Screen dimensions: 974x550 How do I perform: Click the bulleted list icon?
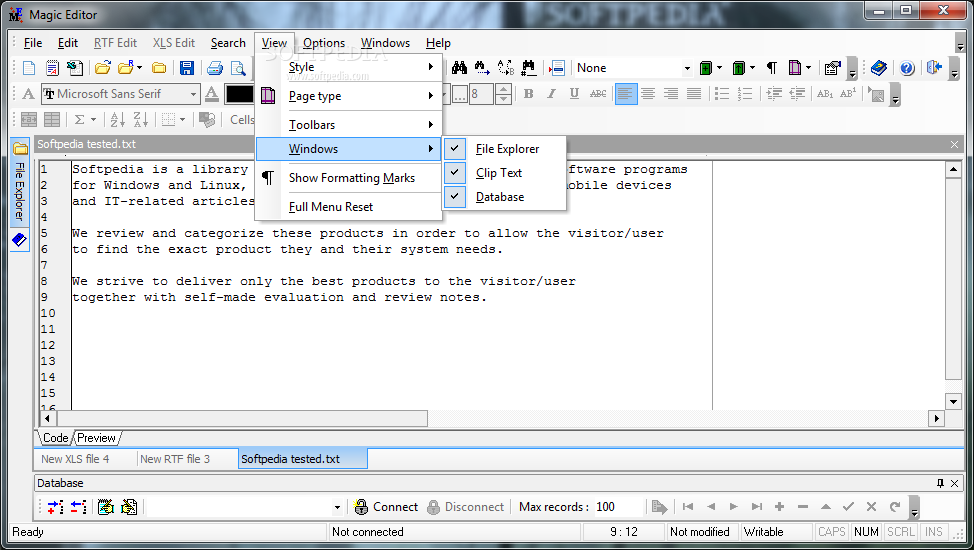point(721,94)
